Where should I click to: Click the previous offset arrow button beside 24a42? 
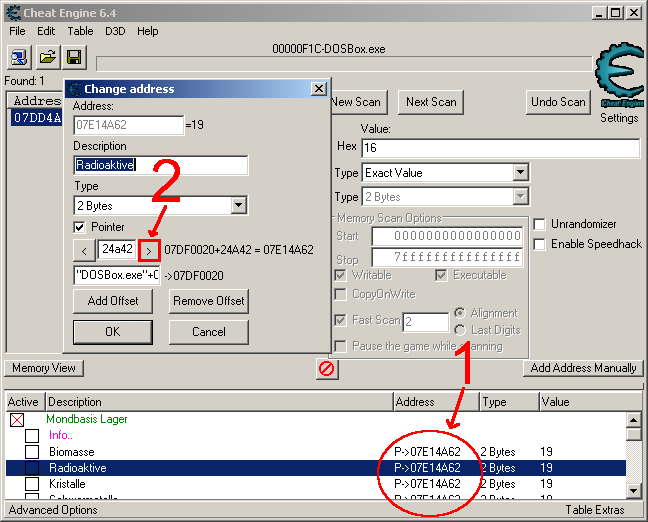84,250
